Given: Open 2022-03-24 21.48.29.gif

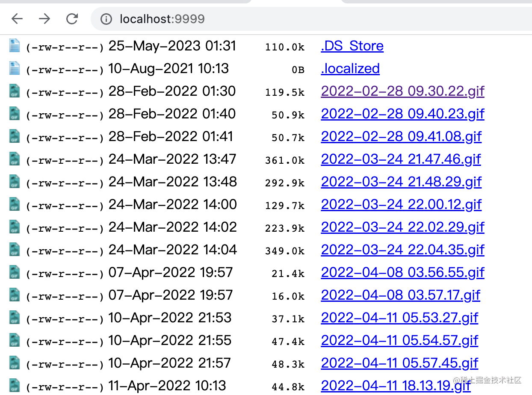Looking at the screenshot, I should click(401, 182).
